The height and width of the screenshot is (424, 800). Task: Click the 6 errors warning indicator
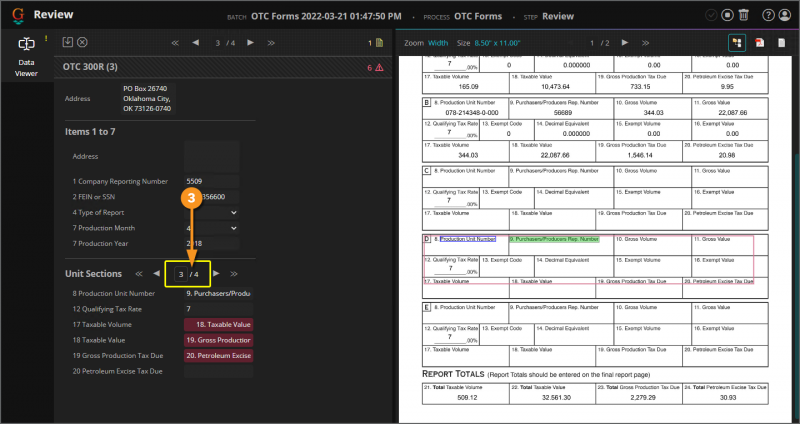(x=375, y=67)
